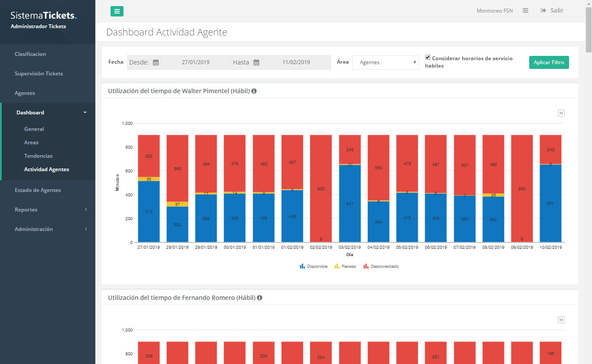Click blue Disponible bar segment valued 513

[149, 211]
